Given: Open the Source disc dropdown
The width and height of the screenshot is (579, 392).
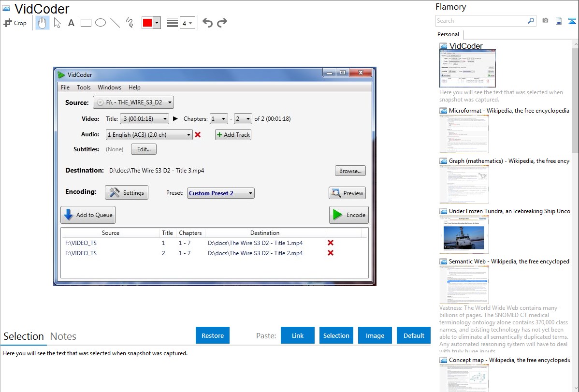Looking at the screenshot, I should (133, 102).
